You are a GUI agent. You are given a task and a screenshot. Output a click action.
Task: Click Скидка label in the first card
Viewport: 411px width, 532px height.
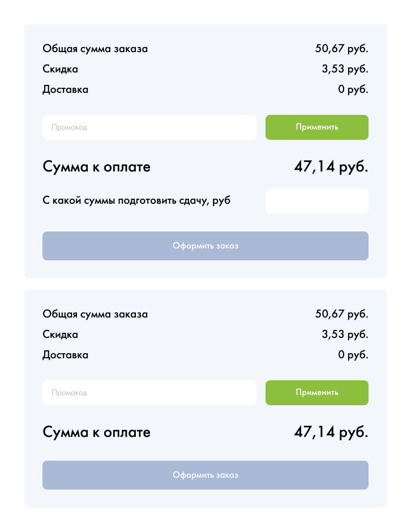coord(60,69)
